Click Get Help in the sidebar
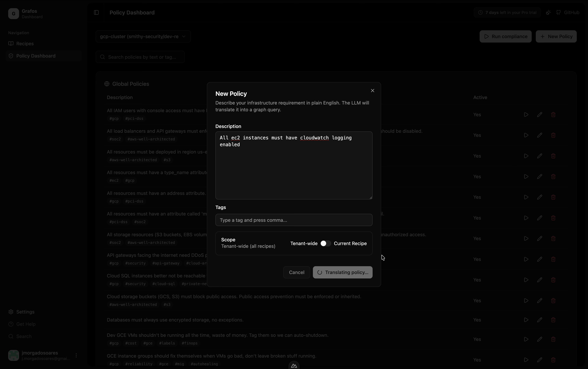Screen dimensions: 588x369 [x=25, y=324]
